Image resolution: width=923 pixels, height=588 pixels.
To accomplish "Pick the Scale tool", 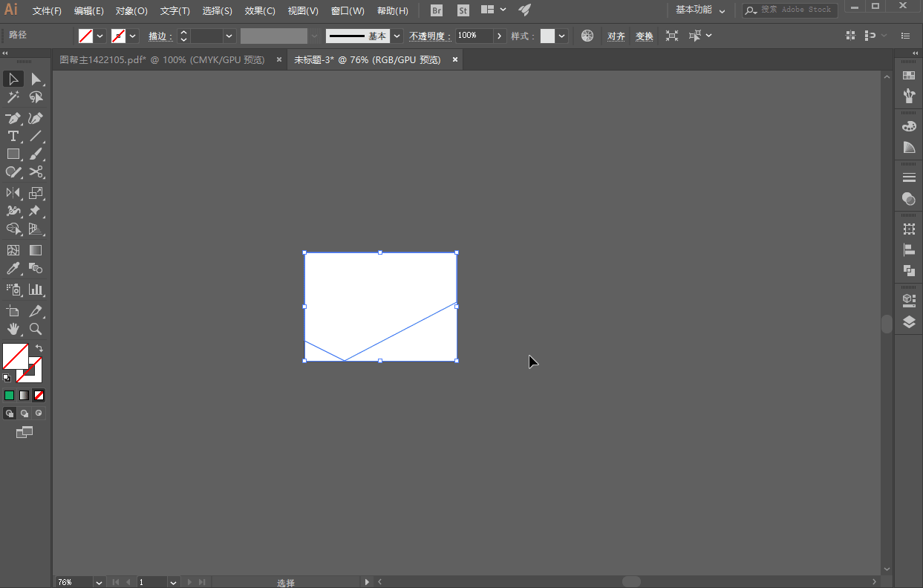I will 36,193.
